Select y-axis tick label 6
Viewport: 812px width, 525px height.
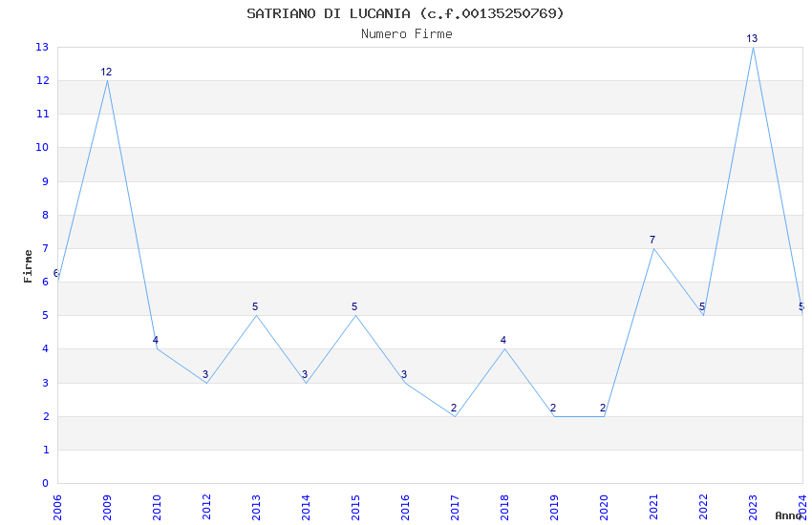pyautogui.click(x=46, y=282)
